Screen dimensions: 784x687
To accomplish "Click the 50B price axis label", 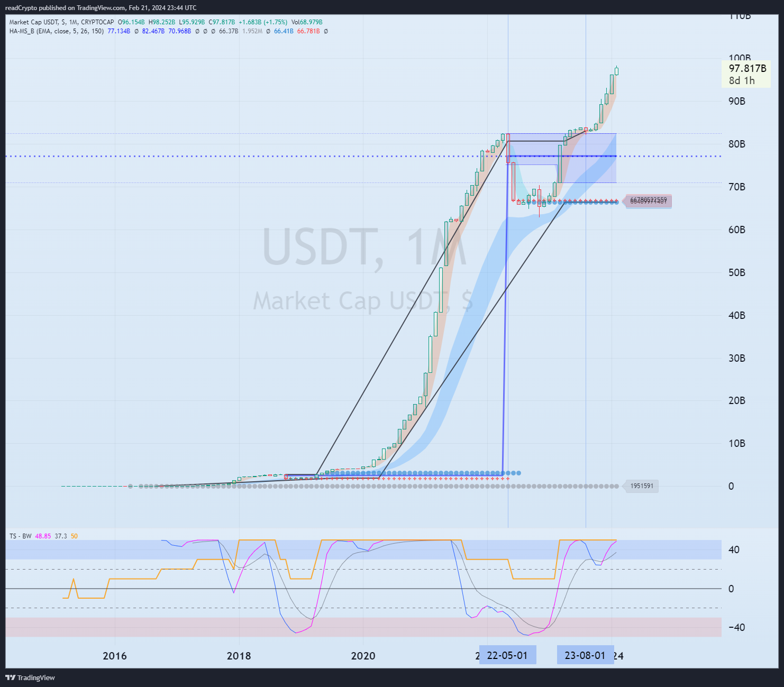I will 737,272.
